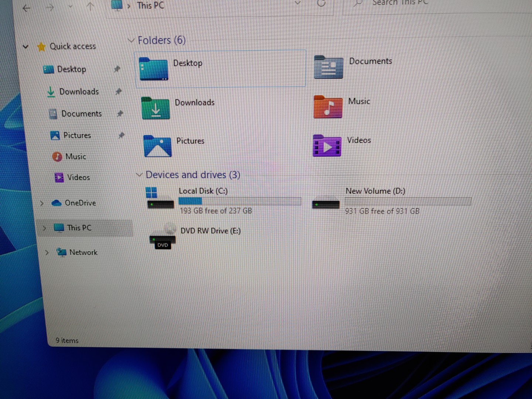Click the This PC breadcrumb in address bar
532x399 pixels.
(x=150, y=6)
